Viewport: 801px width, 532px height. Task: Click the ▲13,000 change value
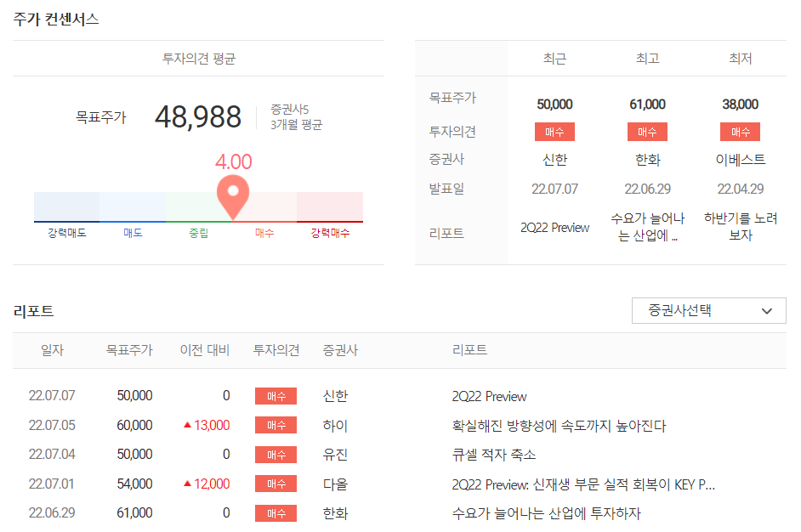pos(207,425)
